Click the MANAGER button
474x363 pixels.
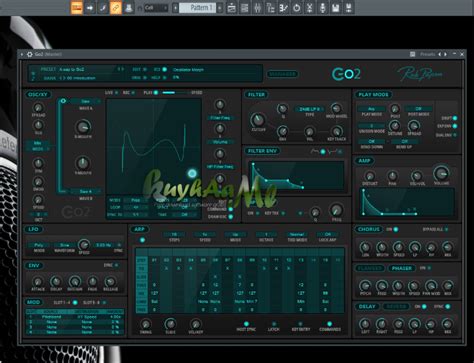[x=282, y=74]
